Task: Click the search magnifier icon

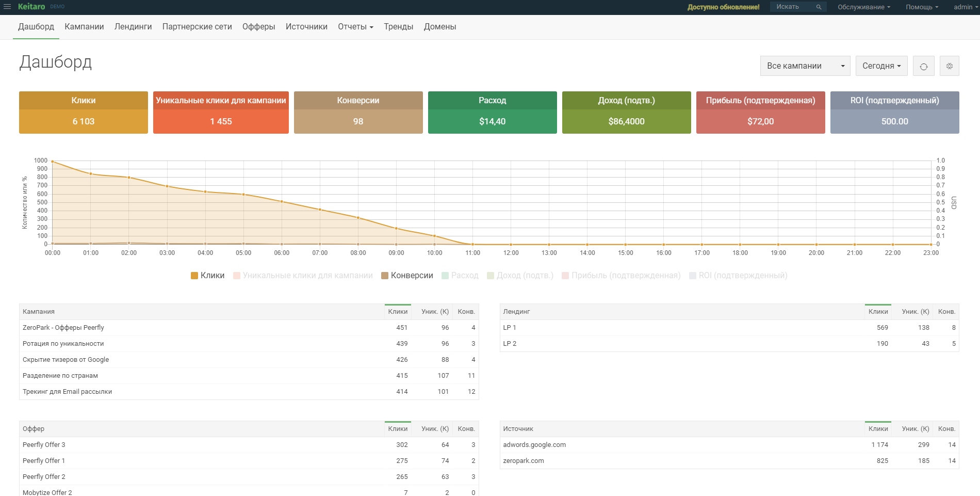Action: point(819,7)
